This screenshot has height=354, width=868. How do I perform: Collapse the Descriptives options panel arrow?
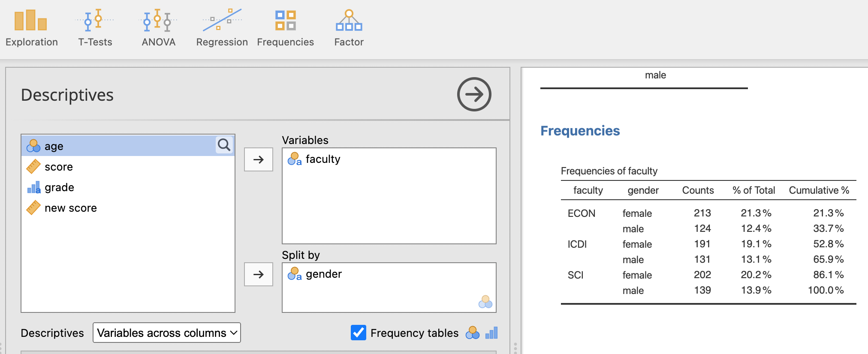tap(474, 94)
